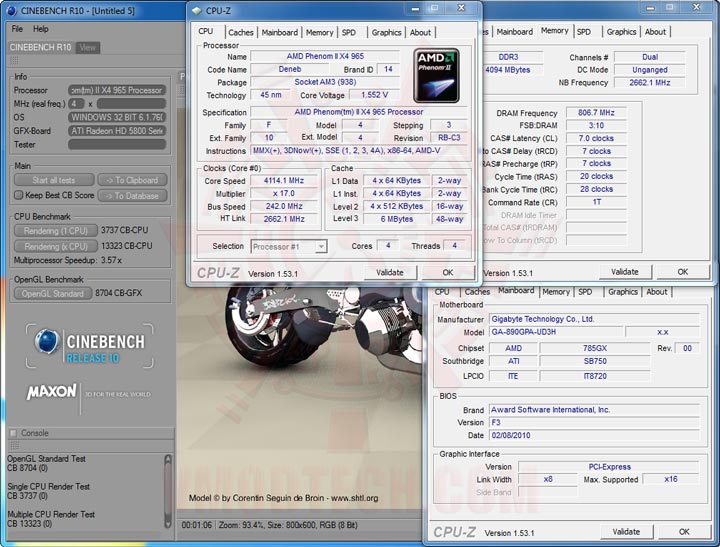Open About tab in front CPU-Z window
Image resolution: width=720 pixels, height=547 pixels.
pyautogui.click(x=420, y=32)
